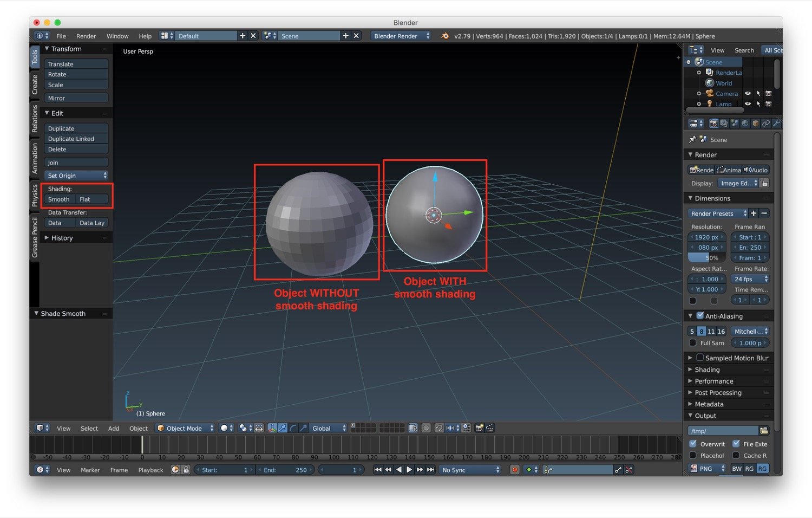Screen dimensions: 812x518
Task: Enable the Placeholders checkbox
Action: tap(692, 456)
